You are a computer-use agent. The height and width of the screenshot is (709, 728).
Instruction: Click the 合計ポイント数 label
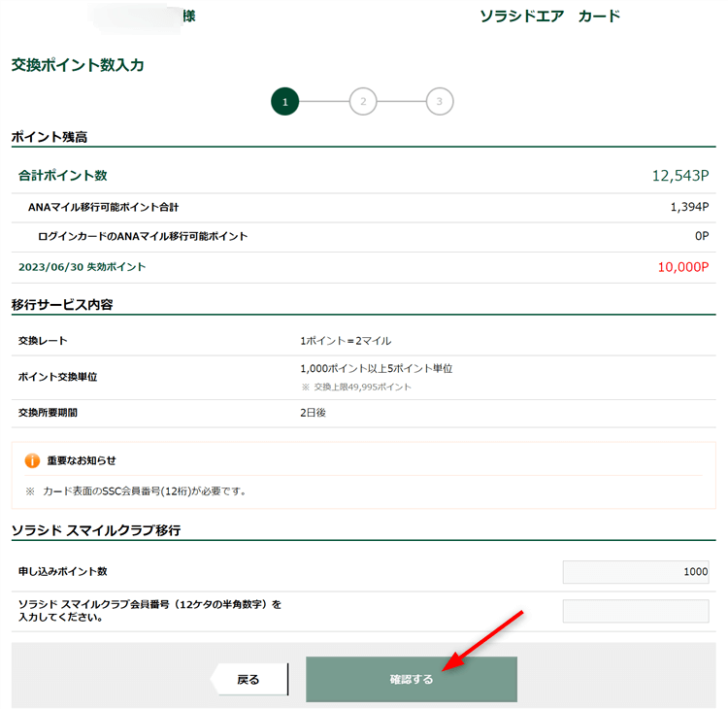tap(62, 176)
